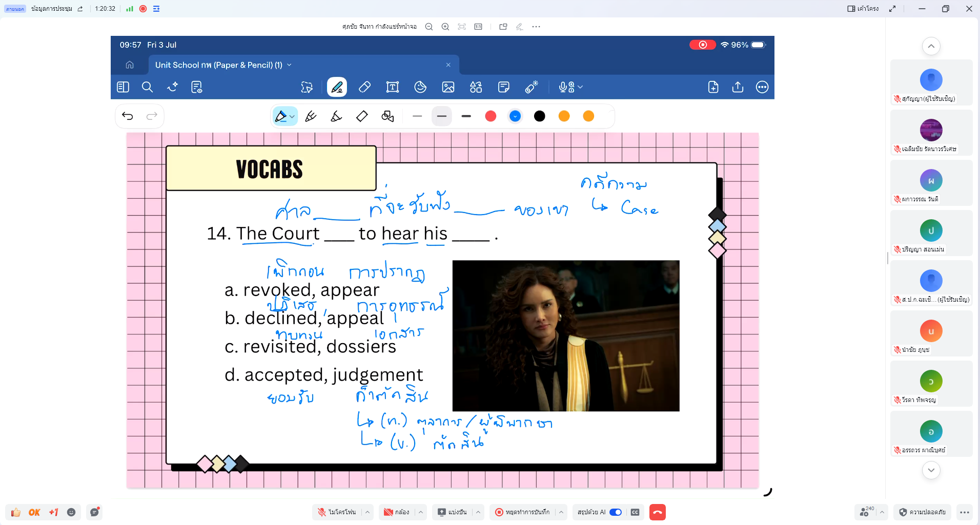Unmute the microphone

click(337, 512)
